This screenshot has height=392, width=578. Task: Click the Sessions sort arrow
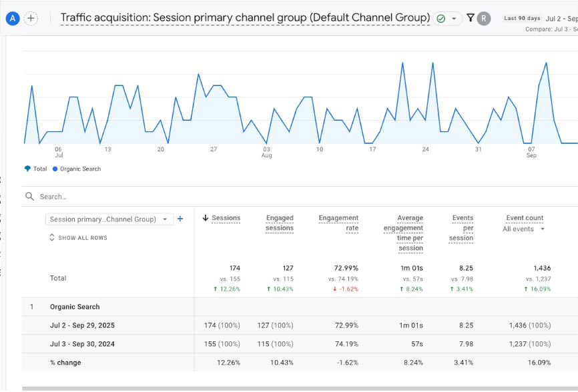click(x=206, y=218)
